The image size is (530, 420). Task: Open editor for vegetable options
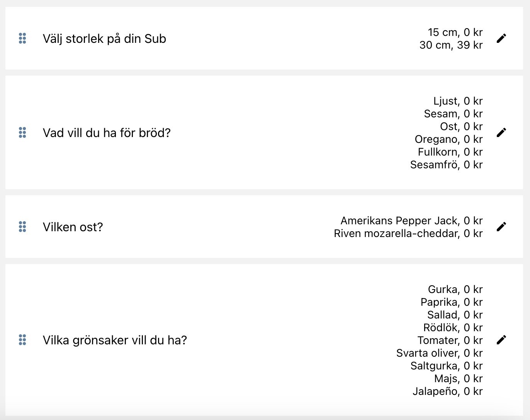501,340
